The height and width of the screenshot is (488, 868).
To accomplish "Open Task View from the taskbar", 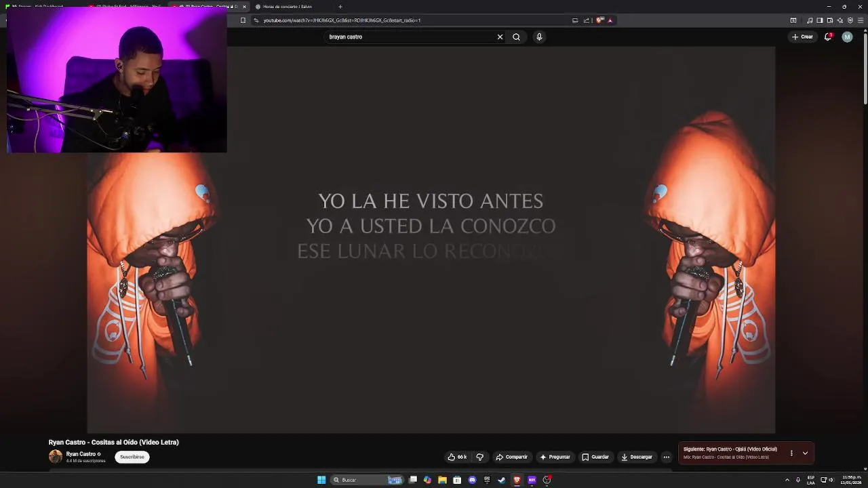I will (x=413, y=480).
